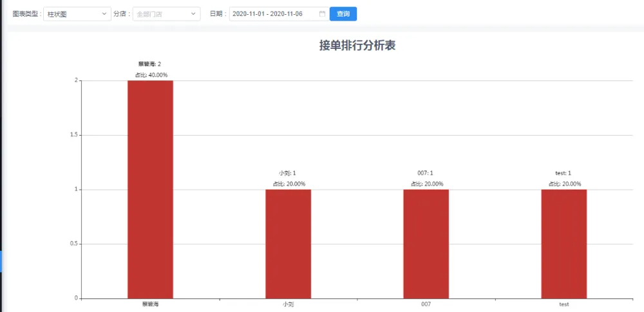Screen dimensions: 644x312
Task: Click the tallest red bar for 蔡碧海
Action: pyautogui.click(x=150, y=189)
